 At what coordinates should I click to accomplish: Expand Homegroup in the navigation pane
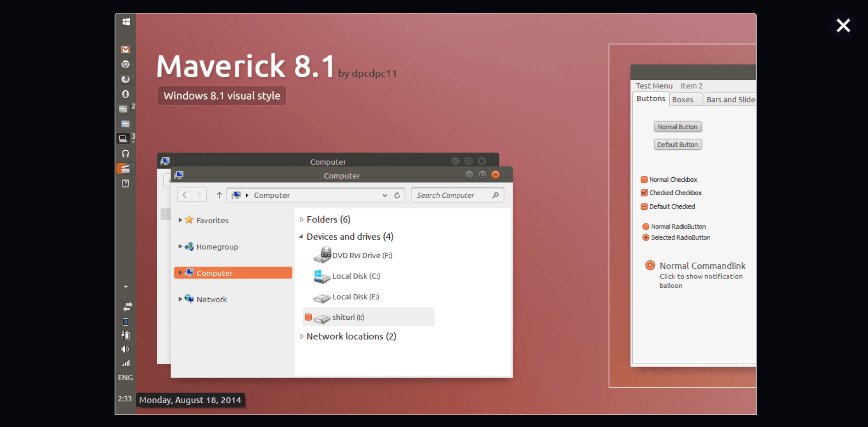point(180,246)
